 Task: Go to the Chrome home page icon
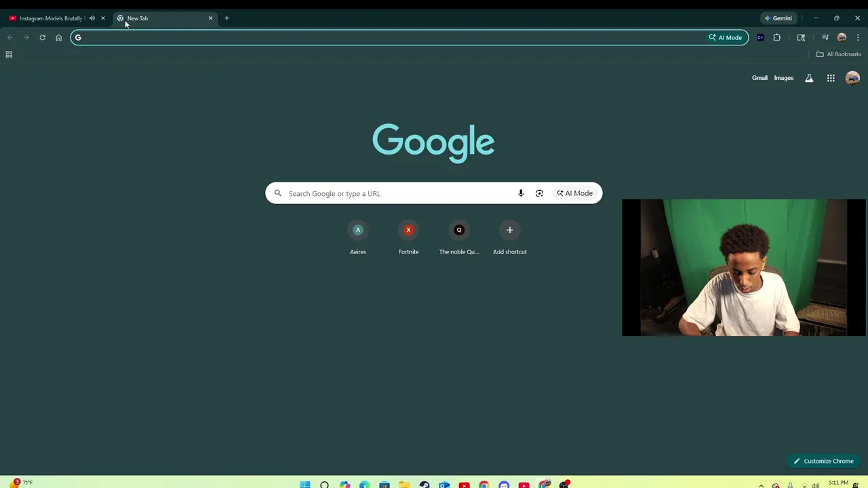58,37
